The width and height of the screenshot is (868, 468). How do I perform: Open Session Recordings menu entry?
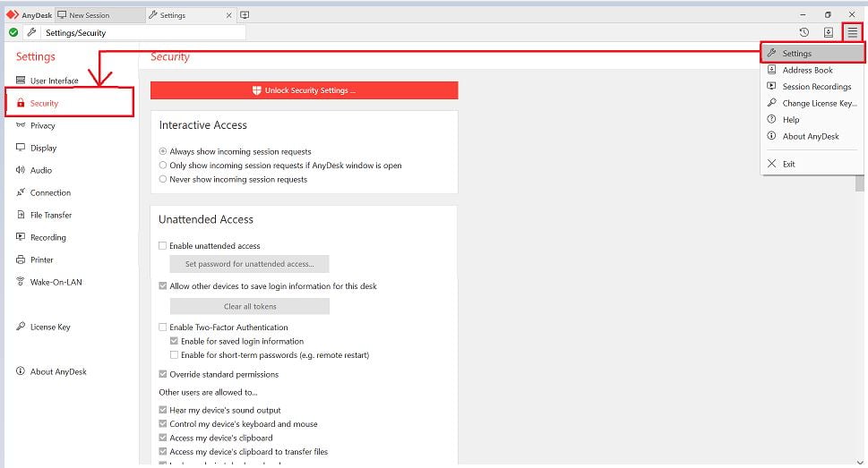coord(812,86)
